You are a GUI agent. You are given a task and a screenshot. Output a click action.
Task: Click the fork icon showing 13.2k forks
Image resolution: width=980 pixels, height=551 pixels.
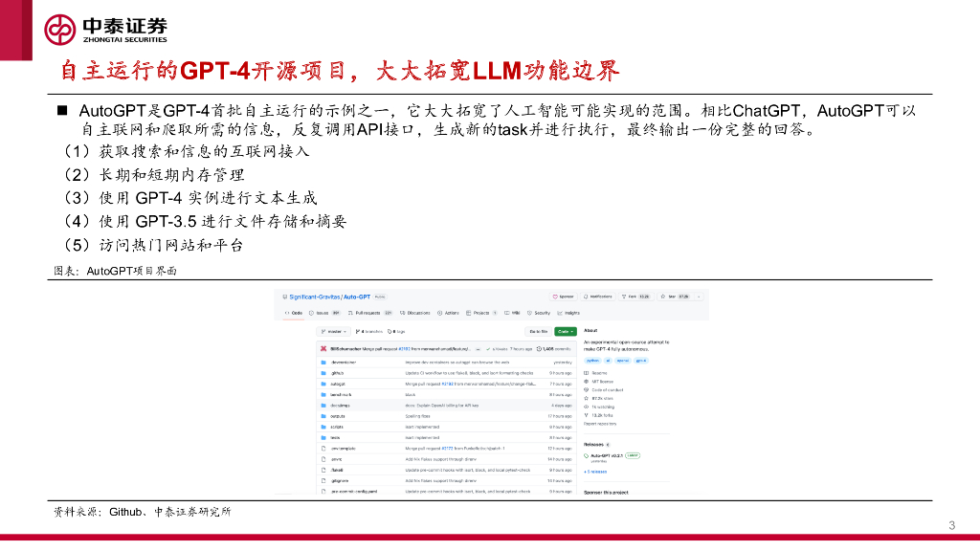587,415
